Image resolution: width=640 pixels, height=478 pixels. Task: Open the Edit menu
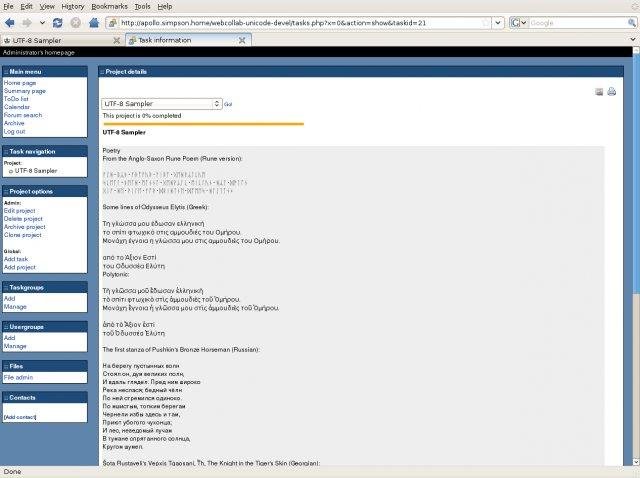tap(27, 7)
